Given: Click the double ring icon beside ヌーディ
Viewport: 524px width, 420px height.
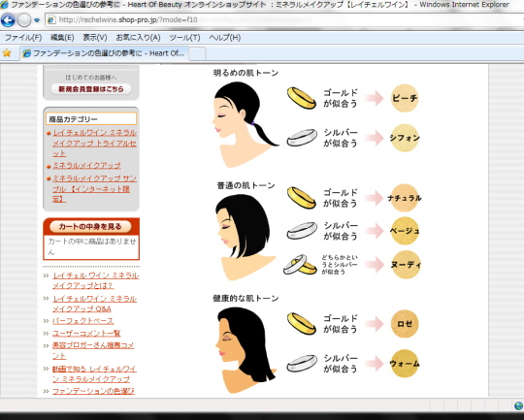Looking at the screenshot, I should 300,265.
